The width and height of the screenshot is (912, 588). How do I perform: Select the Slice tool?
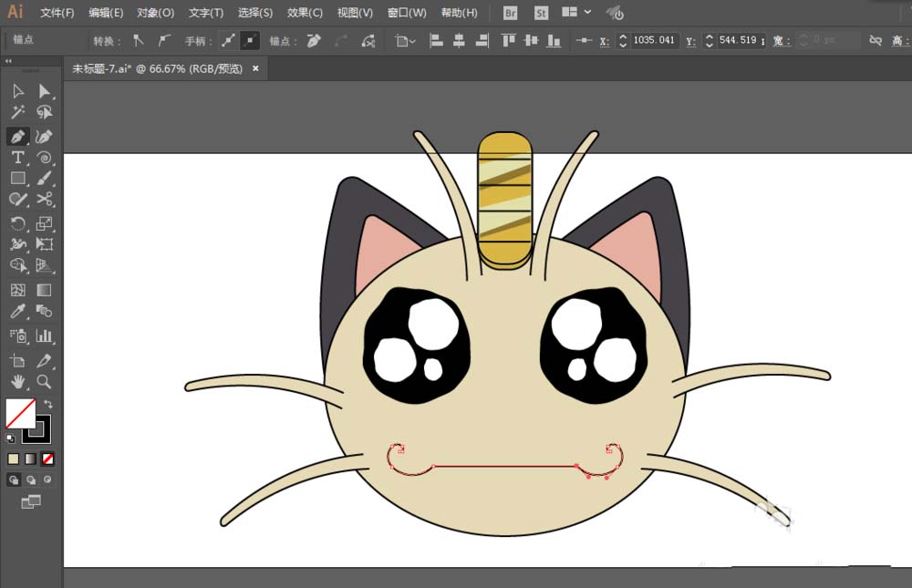pyautogui.click(x=44, y=361)
